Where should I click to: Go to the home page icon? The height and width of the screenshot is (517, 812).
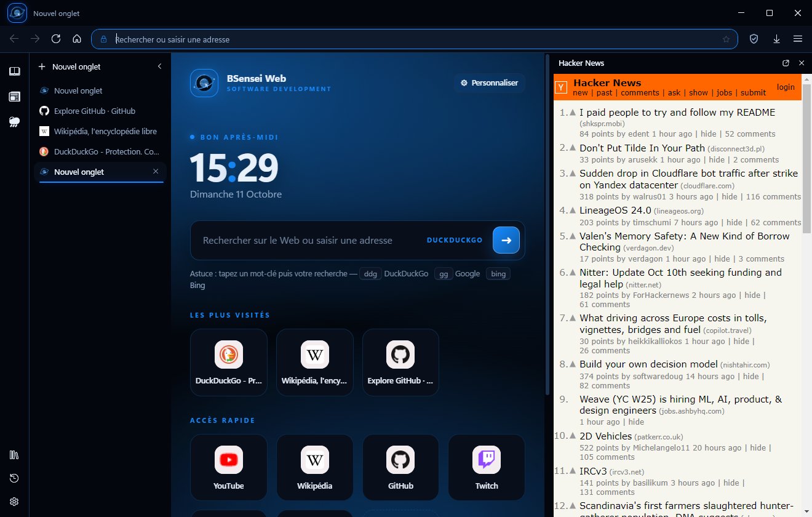coord(77,39)
